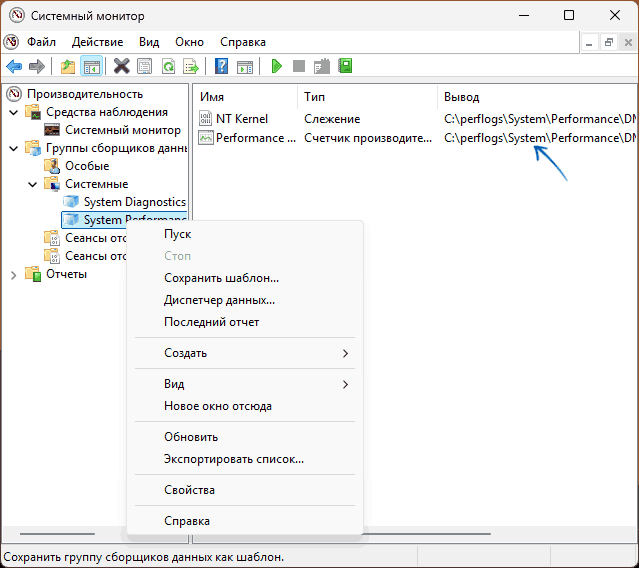Viewport: 639px width, 568px height.
Task: Open the Действие menu
Action: click(x=97, y=42)
